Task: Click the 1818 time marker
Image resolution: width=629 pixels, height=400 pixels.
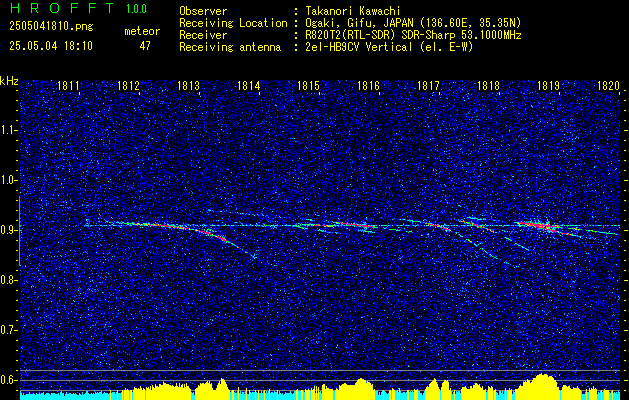Action: pos(489,85)
